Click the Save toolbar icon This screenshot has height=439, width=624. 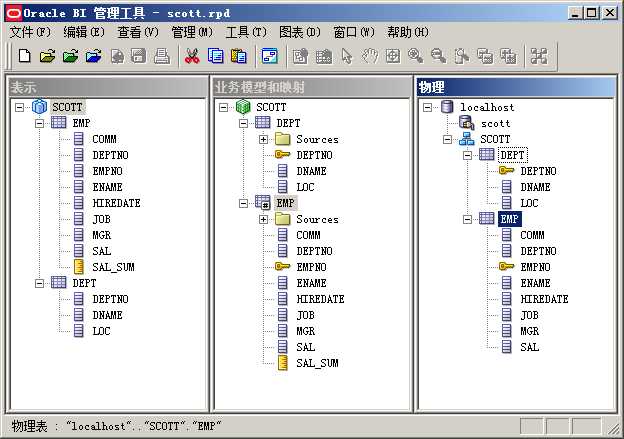point(138,56)
